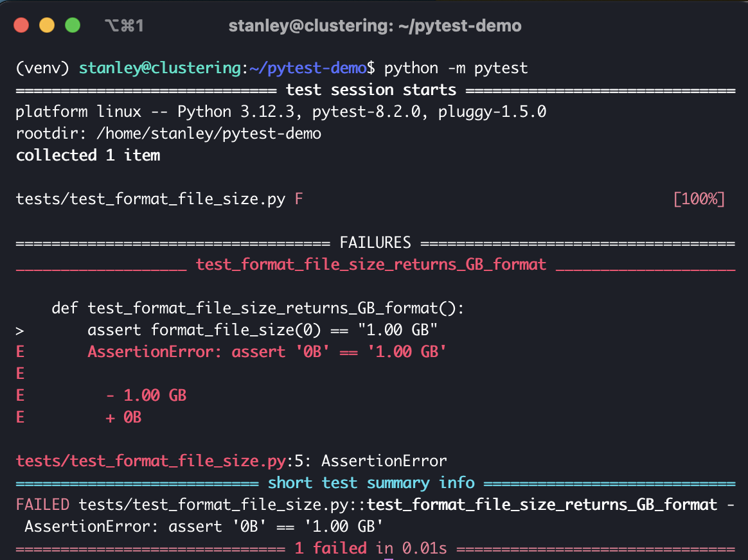Click the "short test summary info" header

click(371, 483)
